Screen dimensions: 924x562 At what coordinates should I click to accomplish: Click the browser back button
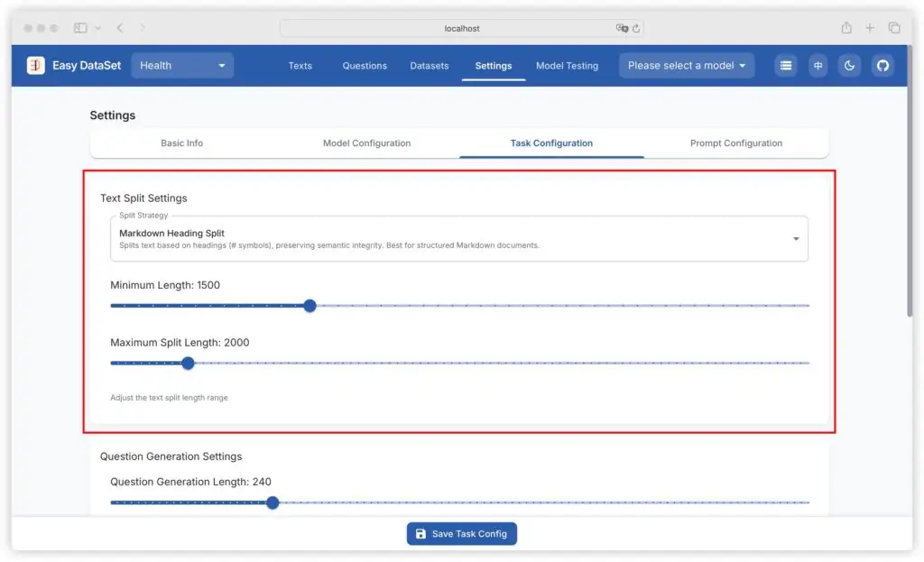119,28
